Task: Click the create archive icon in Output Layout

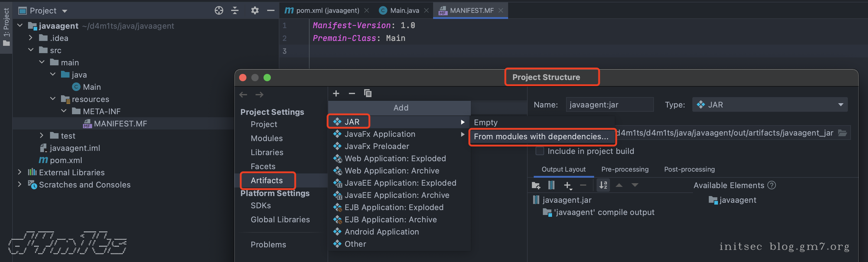Action: [551, 185]
